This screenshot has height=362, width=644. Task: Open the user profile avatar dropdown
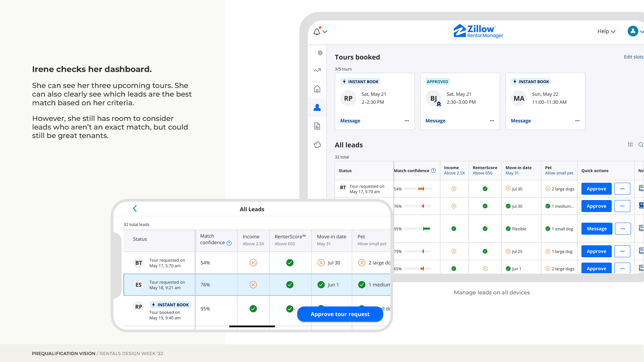coord(635,31)
